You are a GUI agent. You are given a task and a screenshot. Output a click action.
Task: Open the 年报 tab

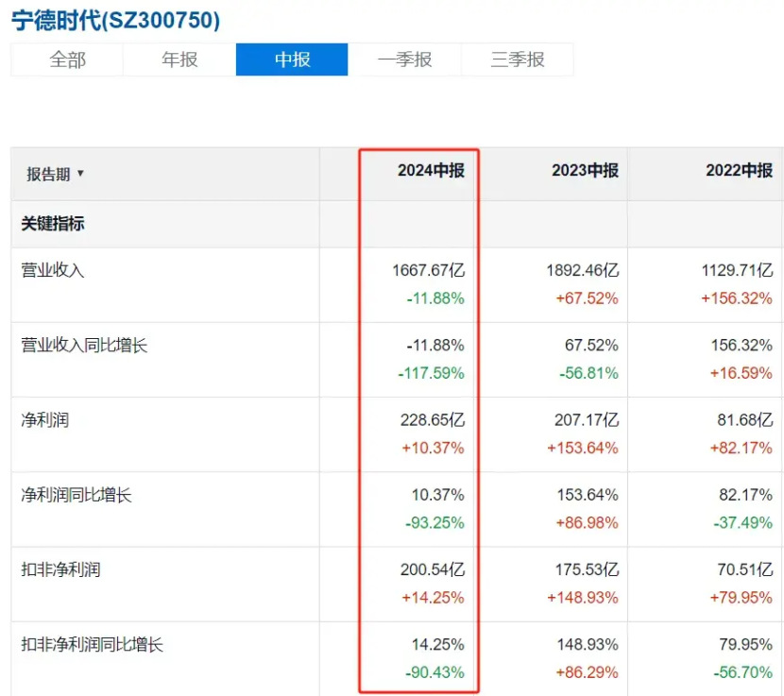[x=179, y=59]
